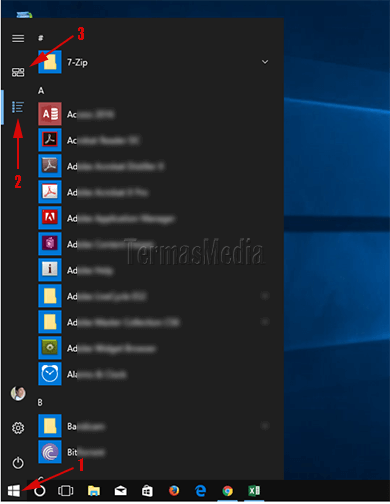Open Alarms & Clock app icon
The height and width of the screenshot is (504, 390).
(x=50, y=374)
